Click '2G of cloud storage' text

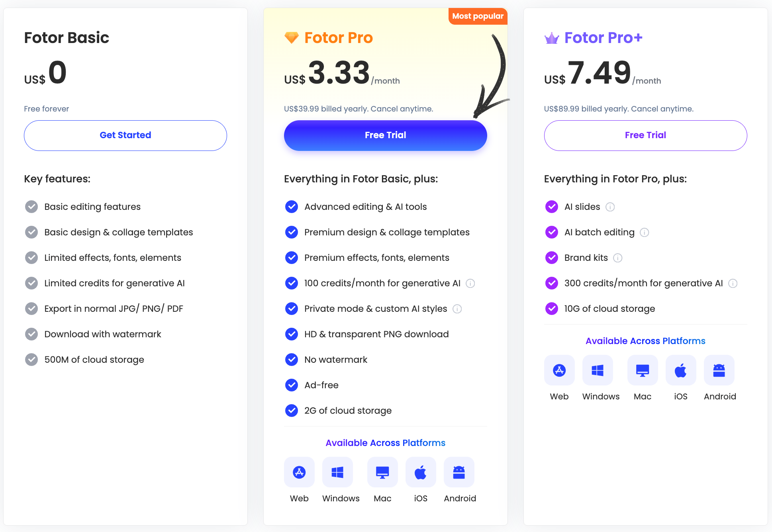point(348,411)
